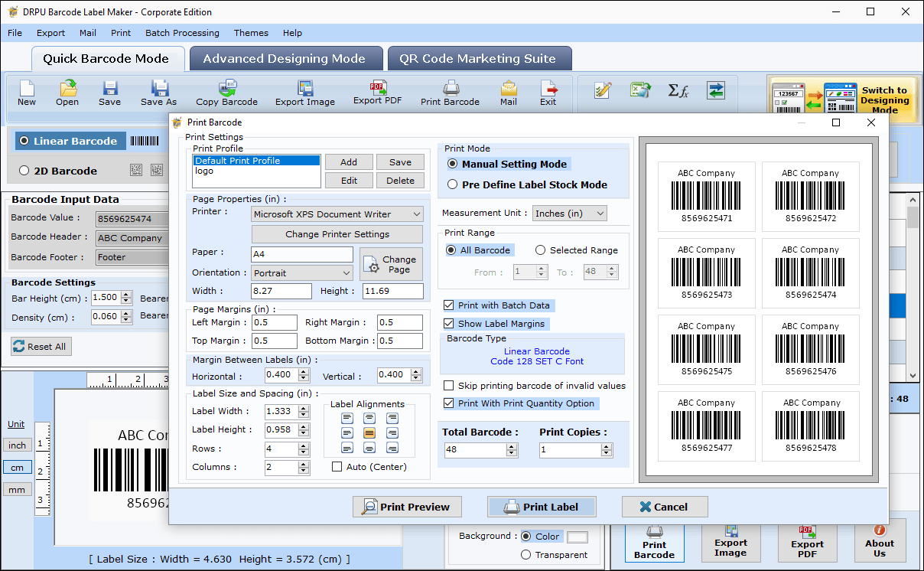
Task: Select top-left label alignment icon
Action: [x=347, y=418]
